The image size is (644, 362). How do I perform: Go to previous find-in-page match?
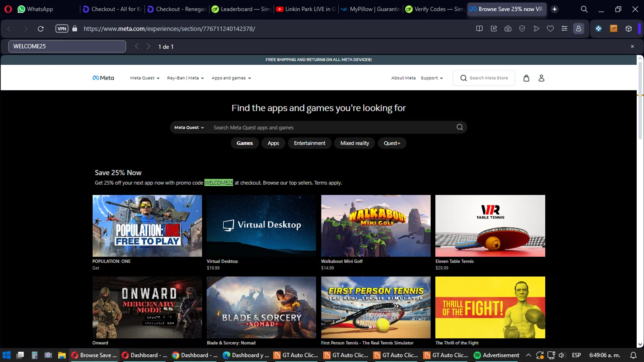coord(137,46)
